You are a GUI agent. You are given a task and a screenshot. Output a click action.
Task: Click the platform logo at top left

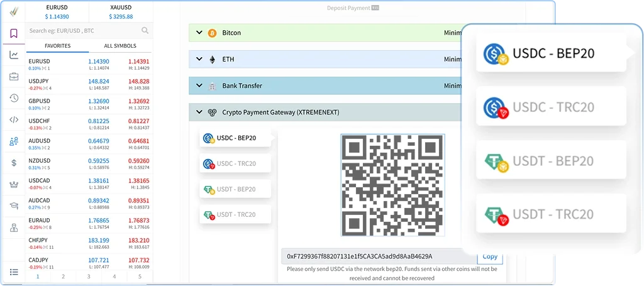click(14, 11)
